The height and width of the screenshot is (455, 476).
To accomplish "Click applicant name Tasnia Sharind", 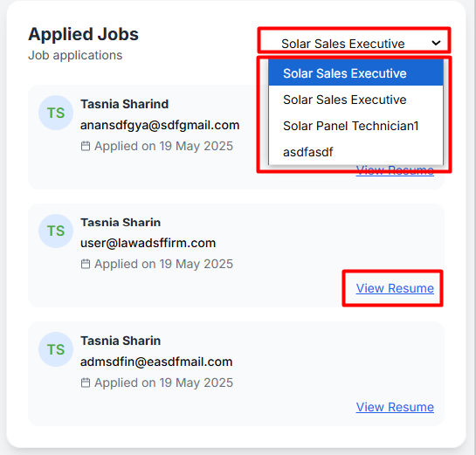I will 125,104.
